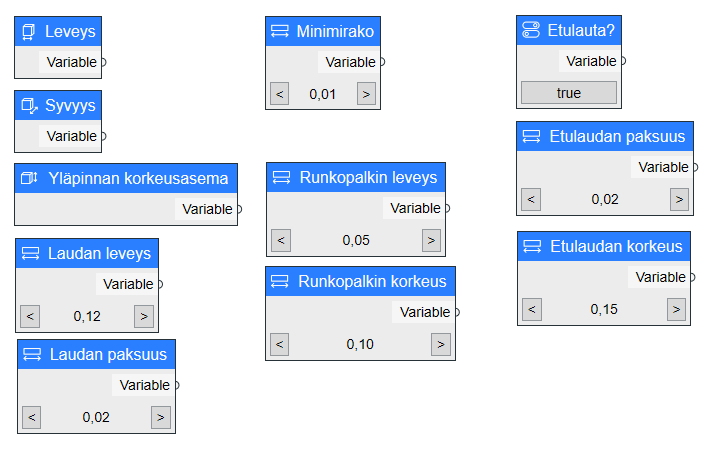Increase the Minimirako value with right arrow

(366, 94)
